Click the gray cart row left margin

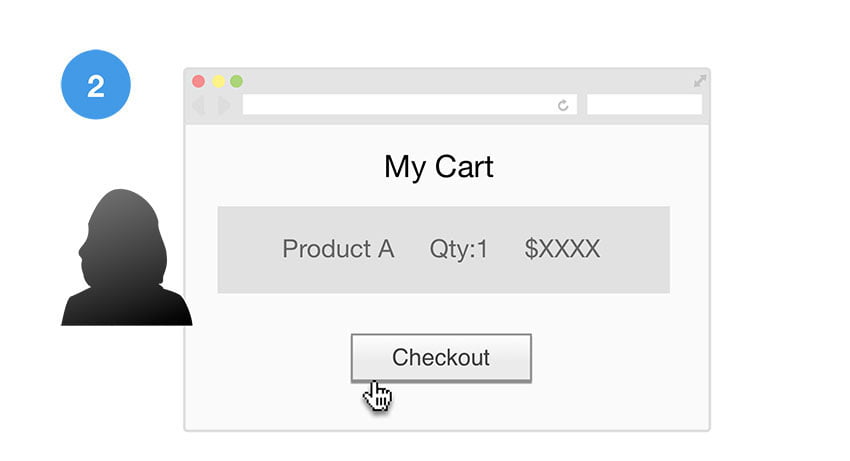[247, 249]
